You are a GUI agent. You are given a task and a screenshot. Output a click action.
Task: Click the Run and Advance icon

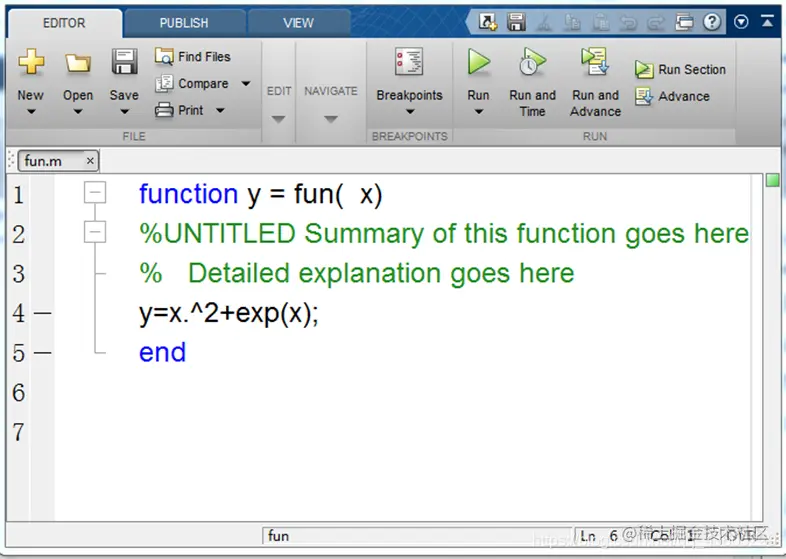pyautogui.click(x=595, y=61)
